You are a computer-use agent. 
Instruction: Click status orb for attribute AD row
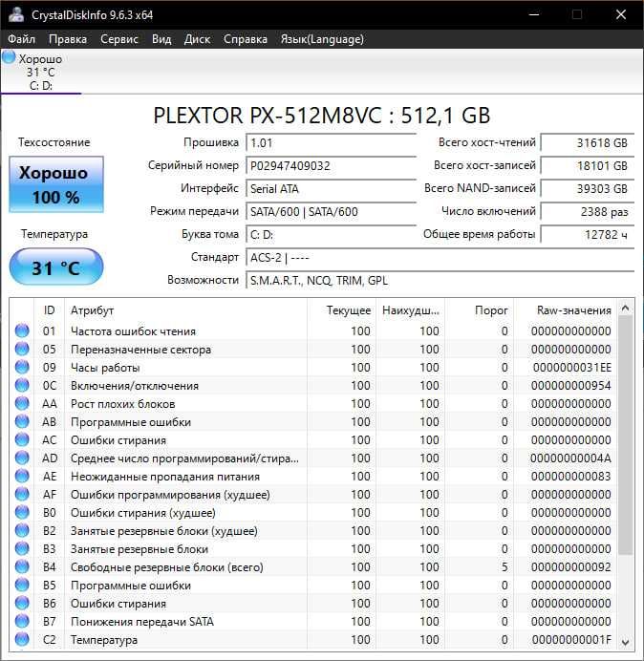tap(22, 458)
